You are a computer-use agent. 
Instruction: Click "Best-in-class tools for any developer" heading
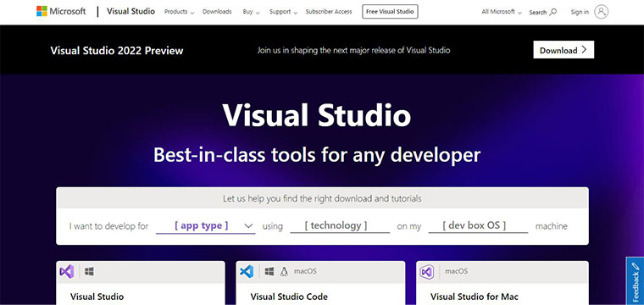tap(317, 155)
